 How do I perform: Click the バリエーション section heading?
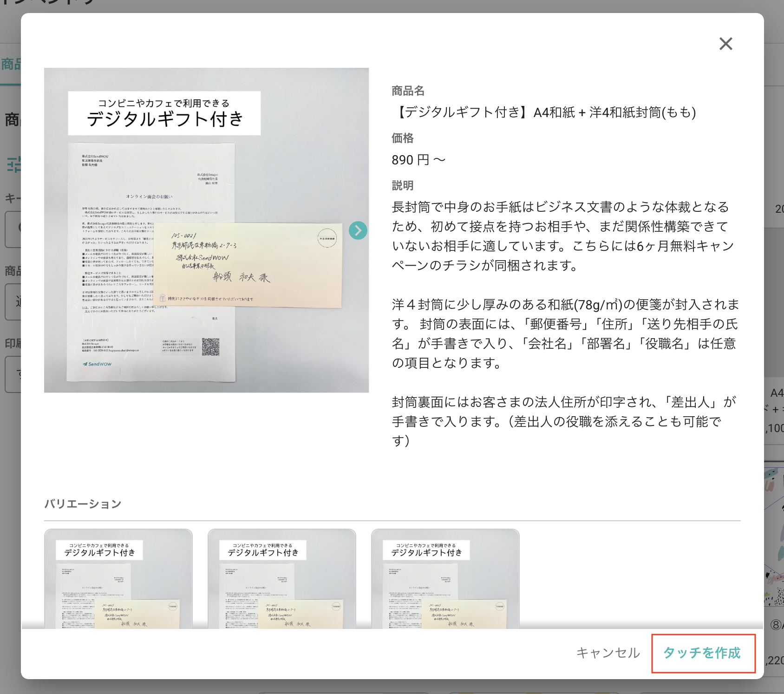(x=83, y=504)
